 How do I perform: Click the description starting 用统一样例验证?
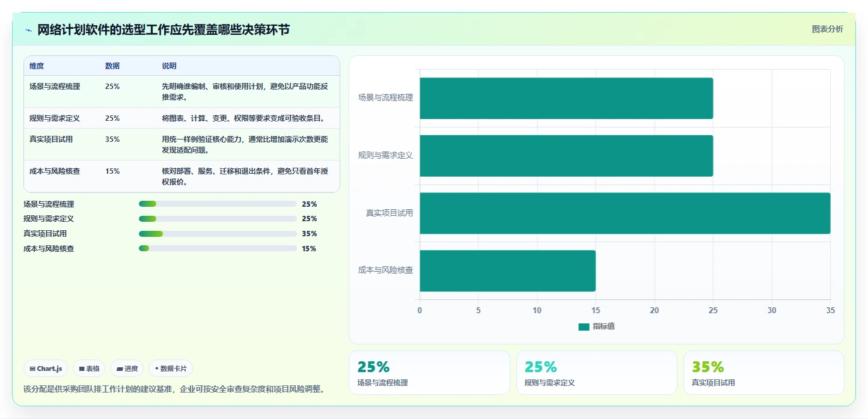245,145
